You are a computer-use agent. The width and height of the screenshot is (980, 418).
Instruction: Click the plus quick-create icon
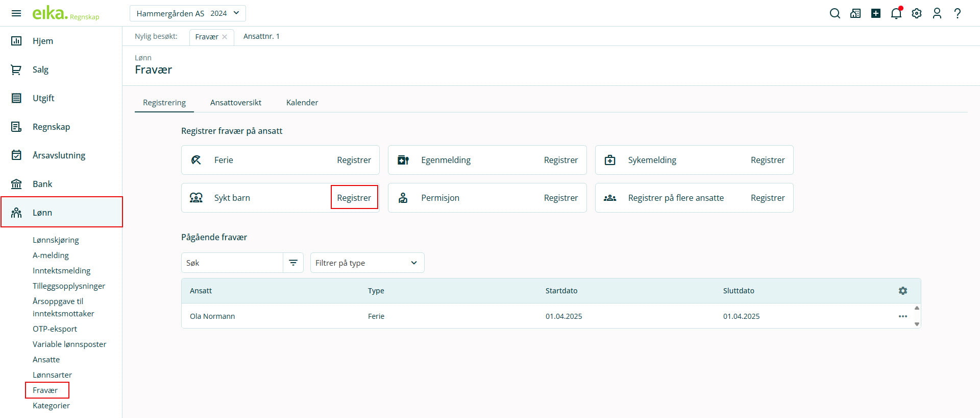[x=876, y=14]
